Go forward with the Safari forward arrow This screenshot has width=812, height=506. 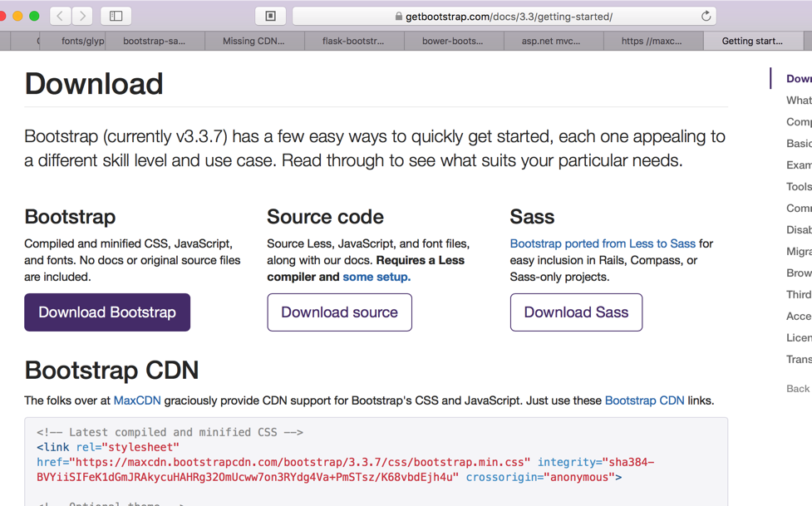[x=82, y=16]
